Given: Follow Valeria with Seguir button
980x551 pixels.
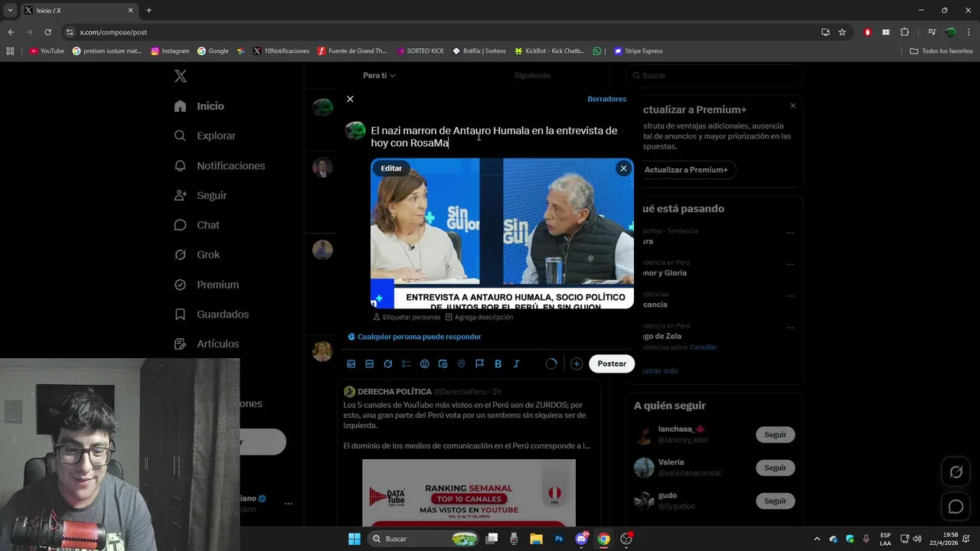Looking at the screenshot, I should 775,468.
